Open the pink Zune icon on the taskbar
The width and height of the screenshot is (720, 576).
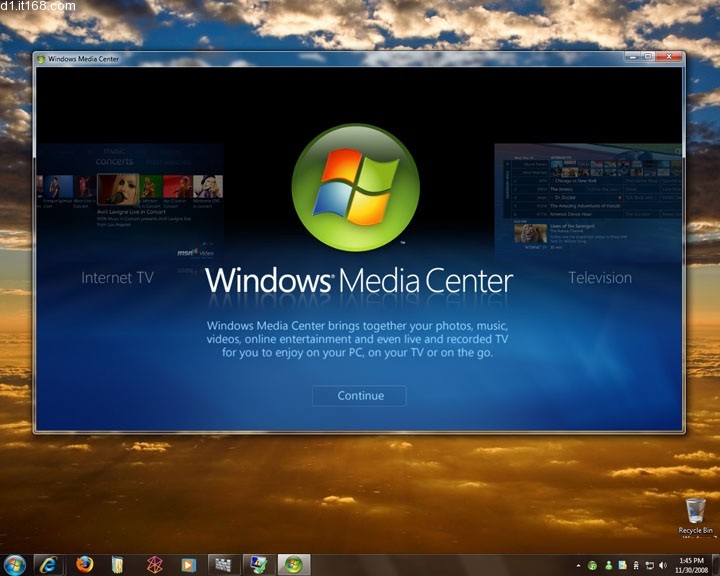(154, 565)
